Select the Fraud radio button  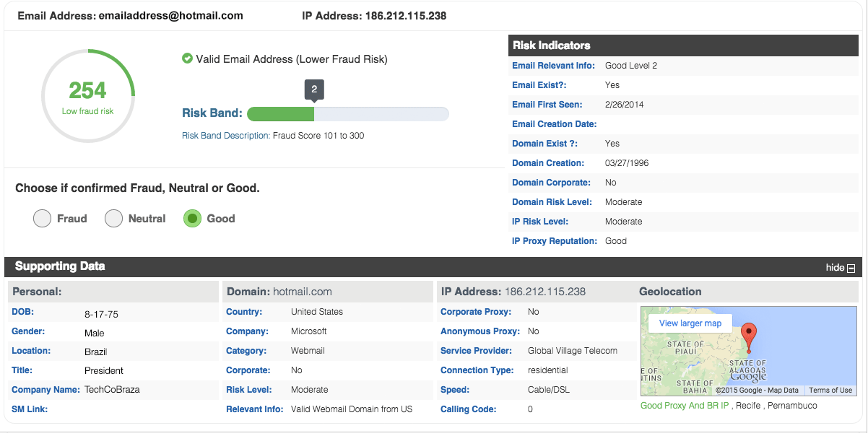tap(43, 219)
